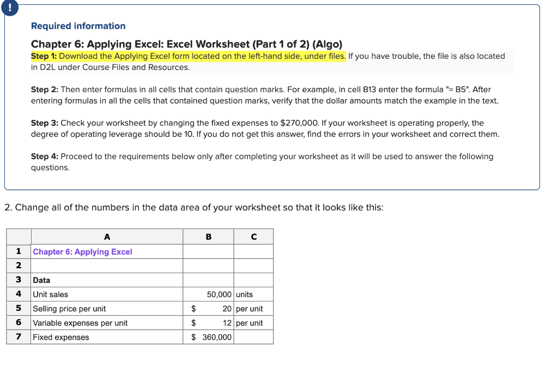The height and width of the screenshot is (392, 558).
Task: Select column header B in the worksheet
Action: [x=208, y=236]
